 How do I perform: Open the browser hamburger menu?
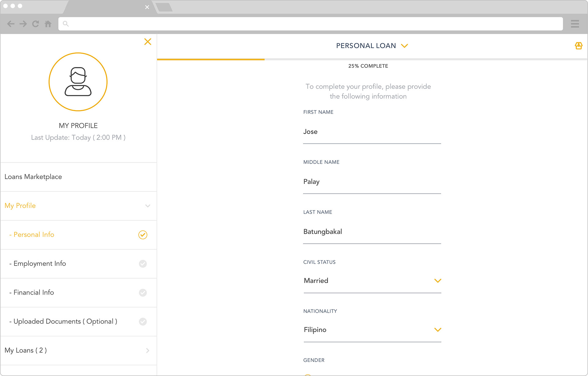(575, 24)
